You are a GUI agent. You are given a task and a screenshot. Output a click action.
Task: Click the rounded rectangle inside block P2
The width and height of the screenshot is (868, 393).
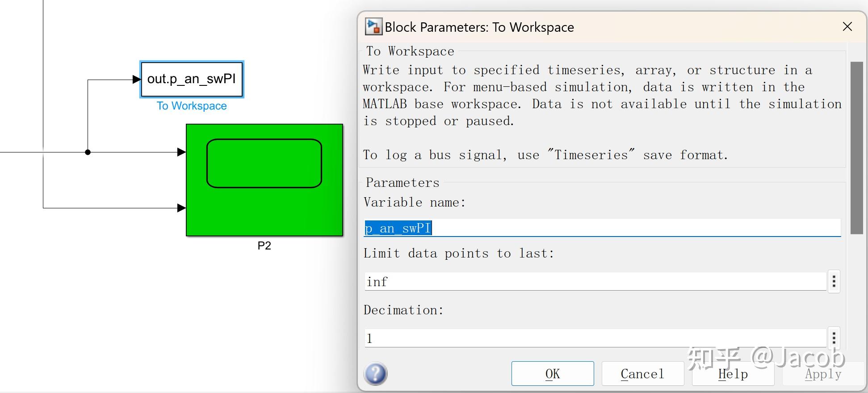(x=264, y=163)
